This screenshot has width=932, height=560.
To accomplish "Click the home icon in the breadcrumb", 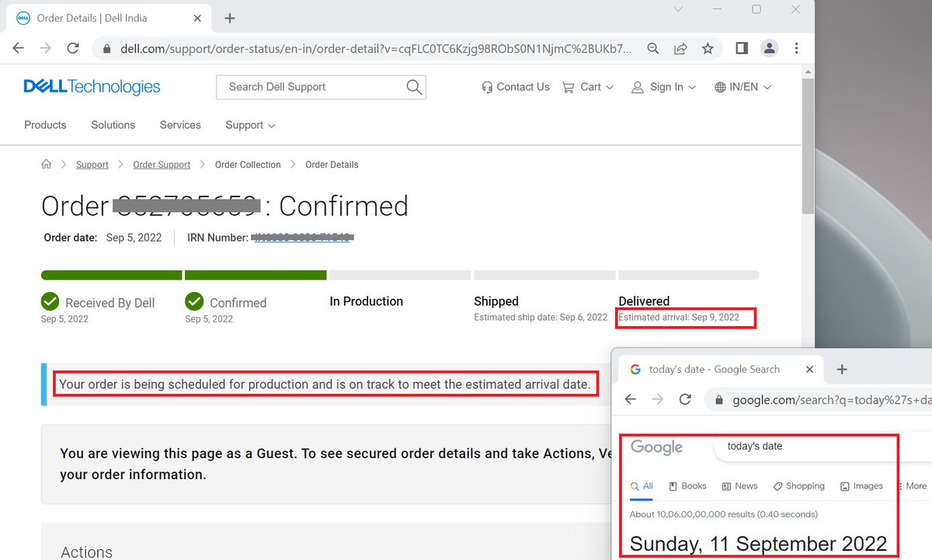I will (47, 164).
